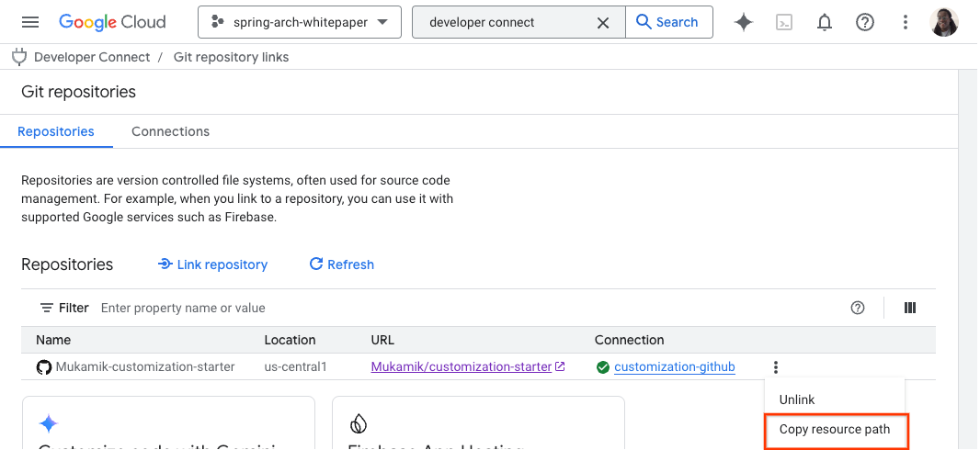Click the Link repository button

coord(212,264)
